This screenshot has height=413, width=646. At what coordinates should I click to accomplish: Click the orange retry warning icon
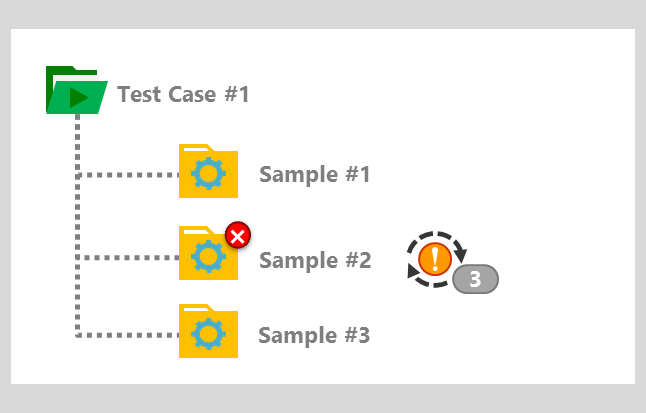coord(435,259)
